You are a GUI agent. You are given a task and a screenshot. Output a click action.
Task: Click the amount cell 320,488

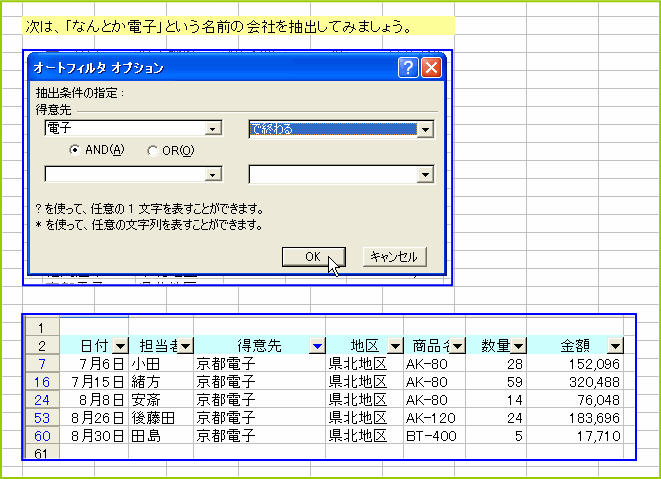tap(575, 382)
